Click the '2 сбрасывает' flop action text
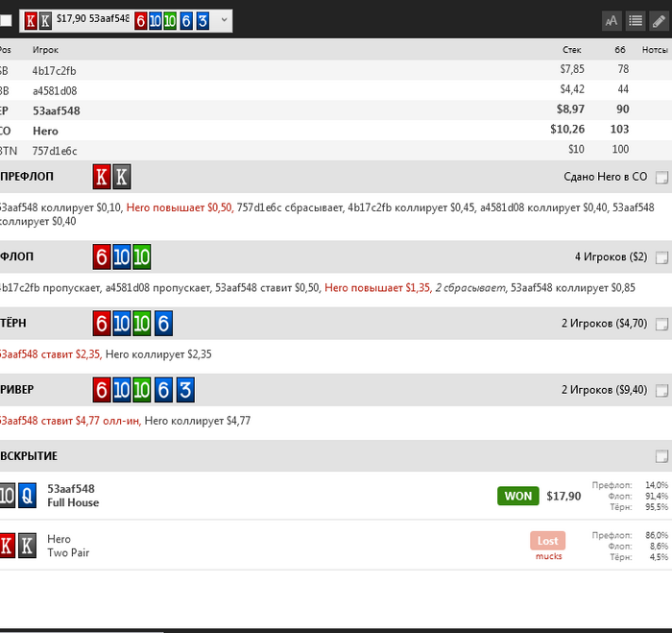 (470, 288)
